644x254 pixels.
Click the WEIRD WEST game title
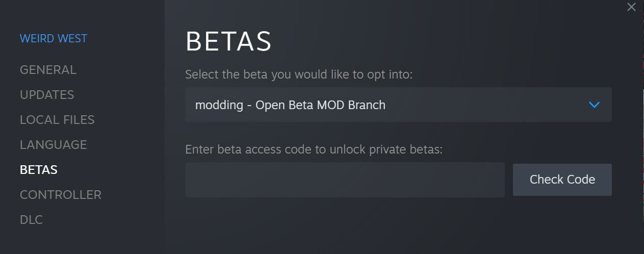54,39
